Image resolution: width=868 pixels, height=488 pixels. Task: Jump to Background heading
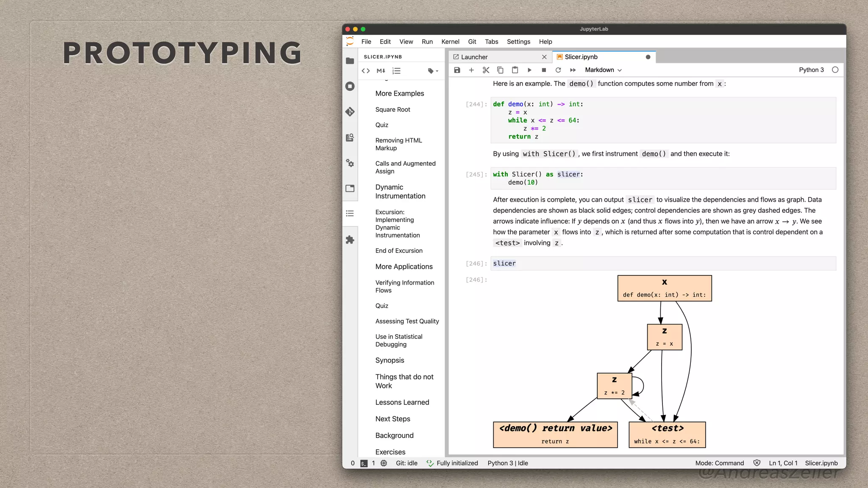(x=394, y=435)
